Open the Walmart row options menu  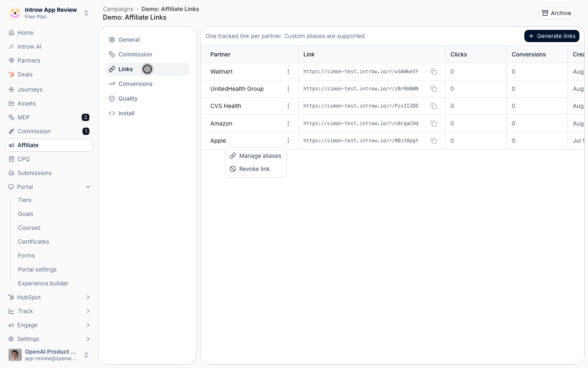coord(288,72)
